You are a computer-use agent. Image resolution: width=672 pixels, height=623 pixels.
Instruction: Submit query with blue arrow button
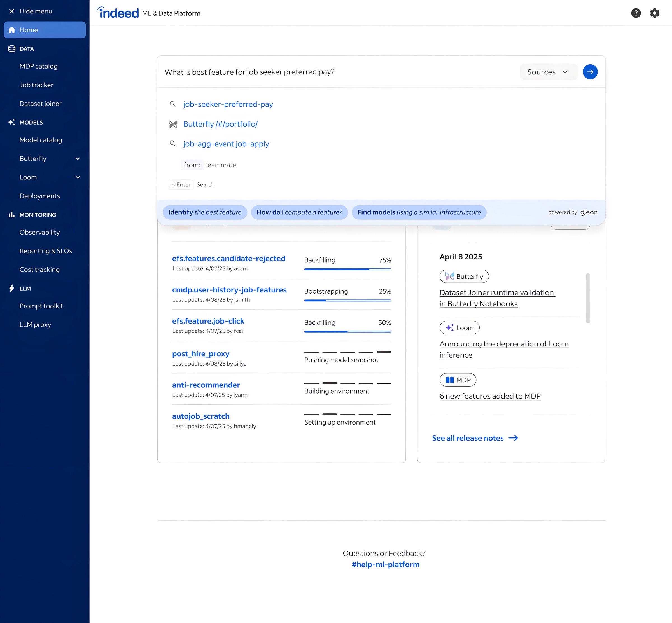(x=590, y=72)
